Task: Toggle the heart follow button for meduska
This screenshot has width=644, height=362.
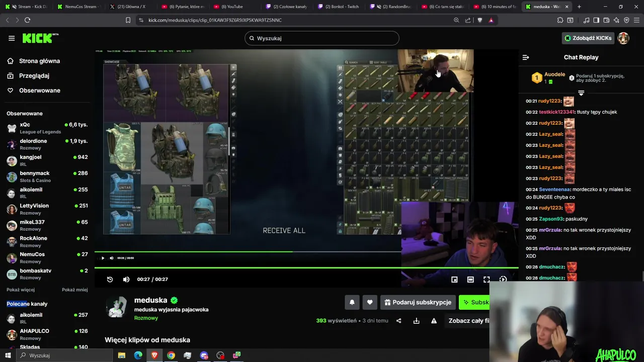Action: 370,302
